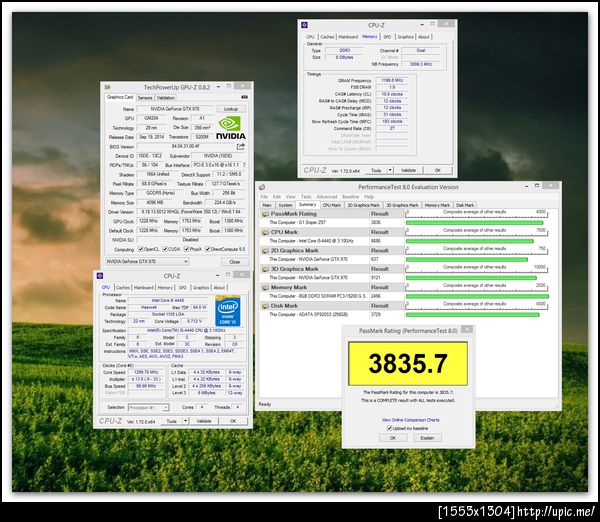The height and width of the screenshot is (522, 600).
Task: Open Caches tab in the lower CPU-Z window
Action: 123,287
